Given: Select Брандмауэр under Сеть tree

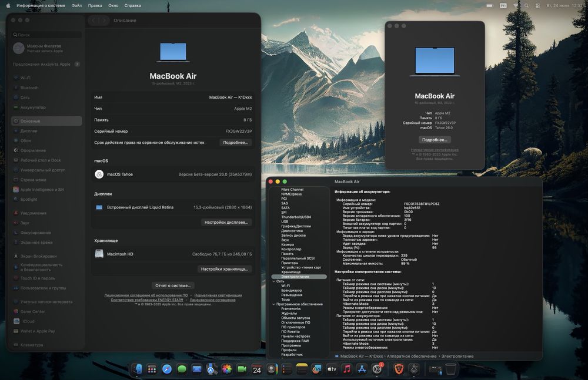Looking at the screenshot, I should pos(292,291).
